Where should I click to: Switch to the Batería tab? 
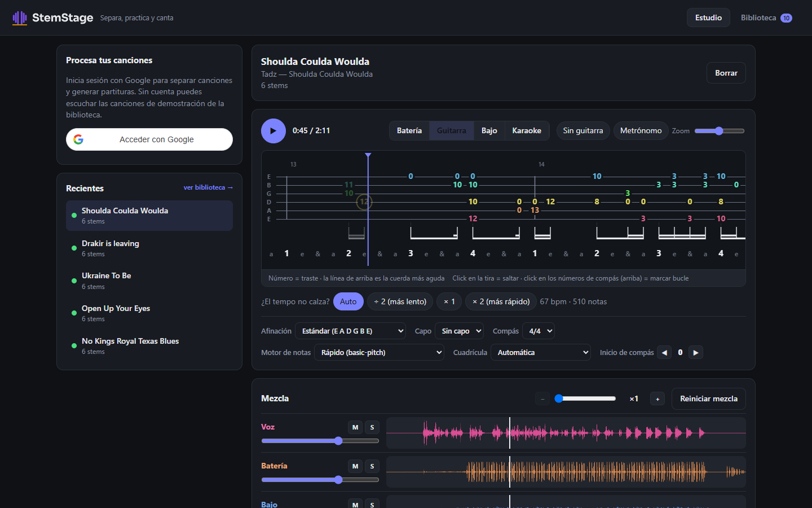click(x=409, y=131)
